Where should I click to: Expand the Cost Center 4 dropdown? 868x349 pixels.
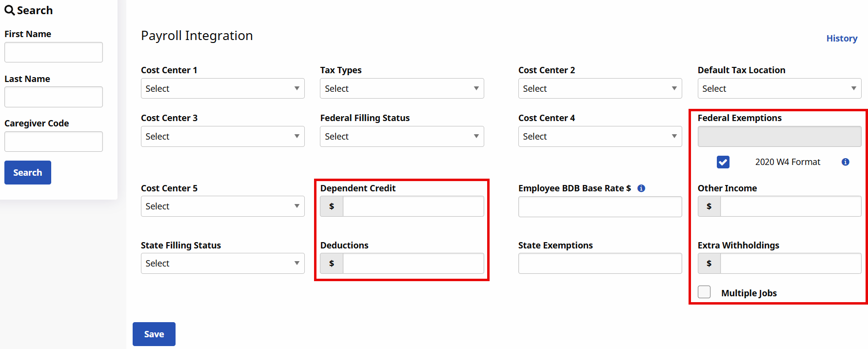point(599,137)
